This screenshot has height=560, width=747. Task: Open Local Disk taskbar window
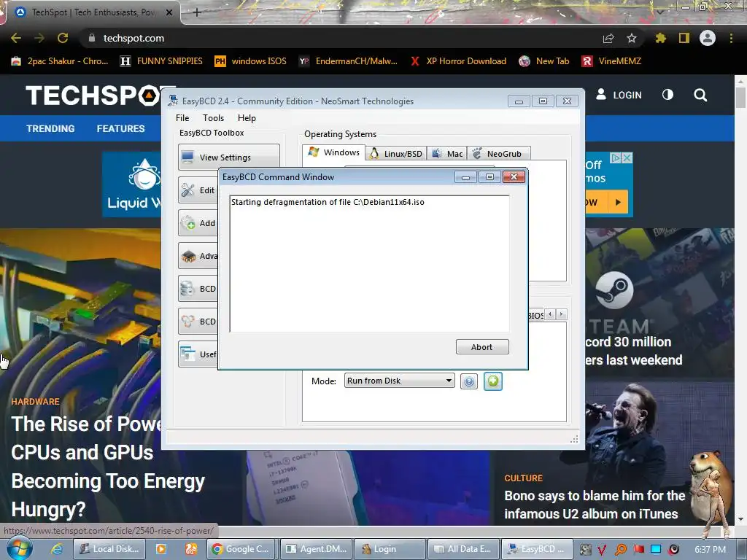(109, 549)
